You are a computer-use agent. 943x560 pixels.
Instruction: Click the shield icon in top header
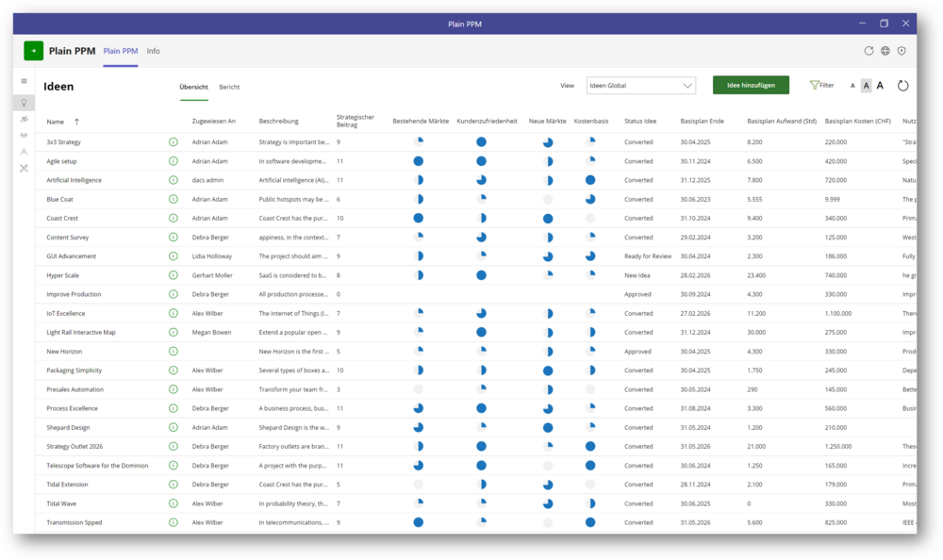902,51
